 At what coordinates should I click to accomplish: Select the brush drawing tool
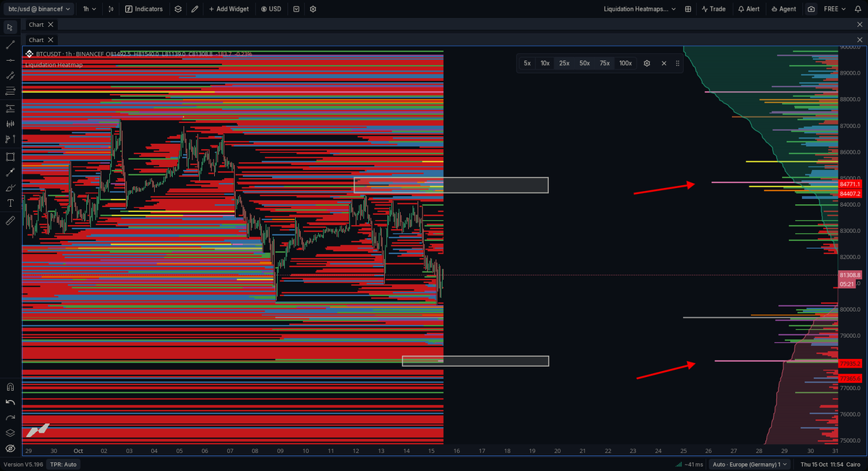10,188
